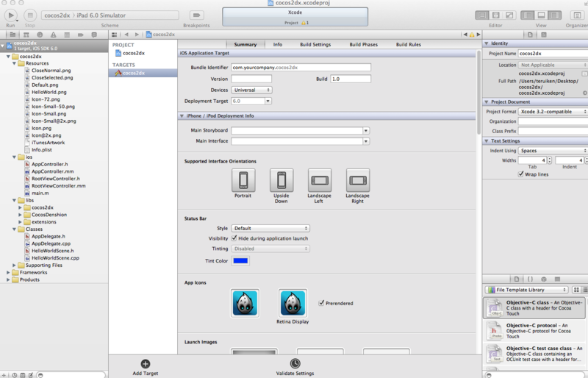
Task: Run the project with the Run button
Action: click(11, 15)
